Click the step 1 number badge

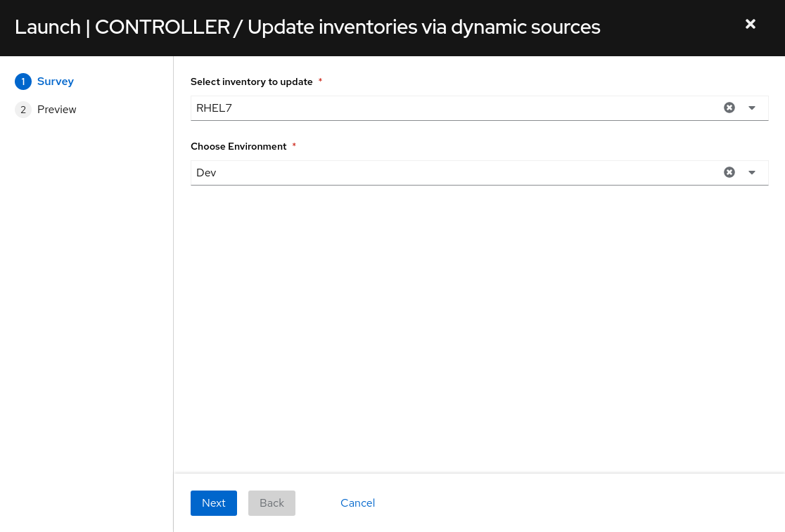click(x=23, y=82)
